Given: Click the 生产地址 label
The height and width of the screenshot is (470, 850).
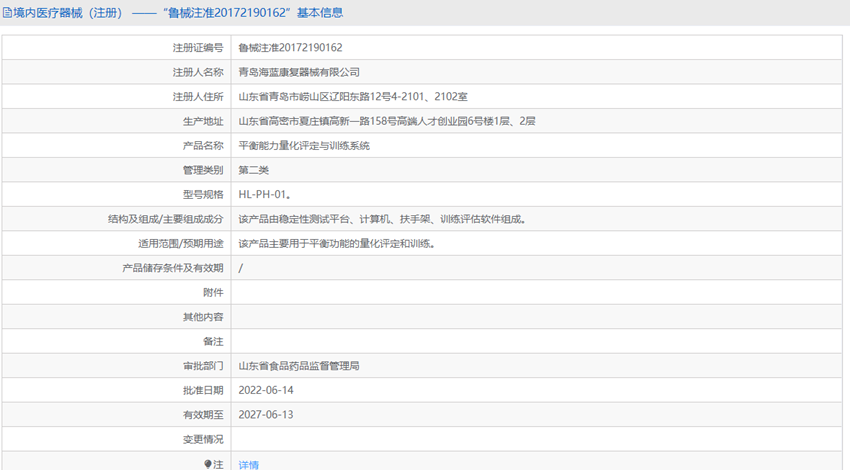Looking at the screenshot, I should click(x=203, y=121).
